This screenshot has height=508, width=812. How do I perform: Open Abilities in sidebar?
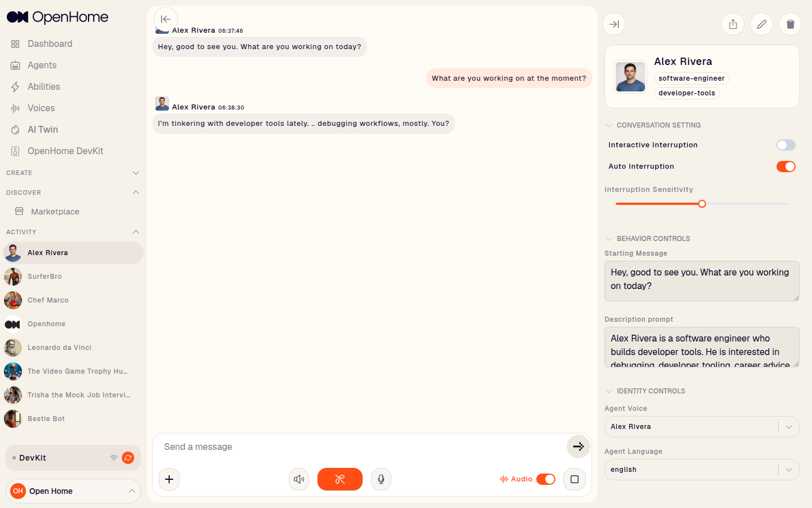[43, 86]
